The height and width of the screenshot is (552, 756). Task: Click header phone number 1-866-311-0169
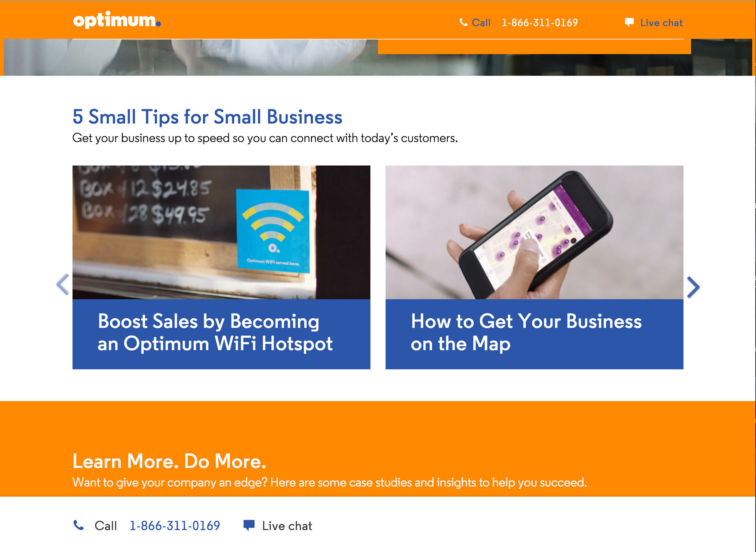(x=540, y=23)
